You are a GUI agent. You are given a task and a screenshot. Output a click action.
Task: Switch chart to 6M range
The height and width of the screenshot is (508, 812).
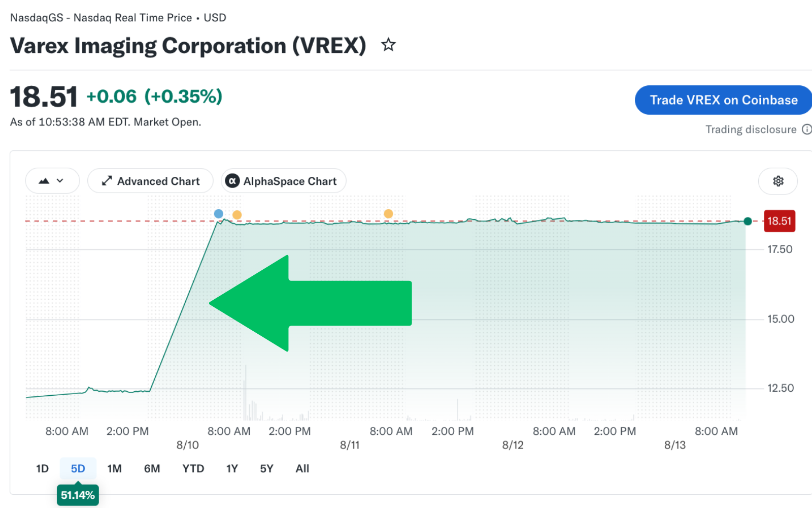pyautogui.click(x=152, y=468)
